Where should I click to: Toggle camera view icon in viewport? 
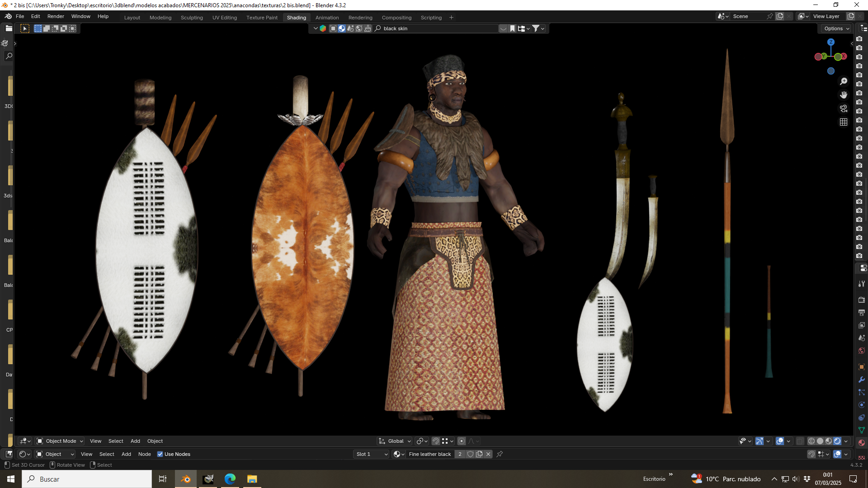(x=844, y=108)
